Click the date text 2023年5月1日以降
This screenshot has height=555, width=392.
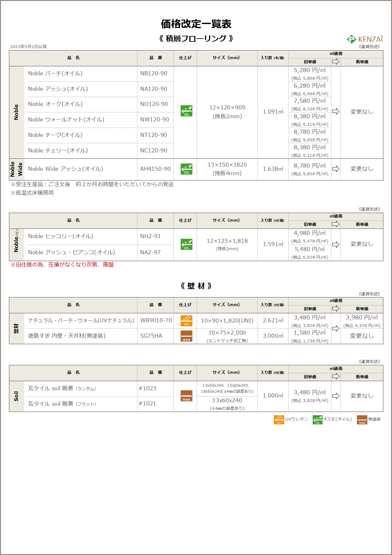tap(28, 46)
